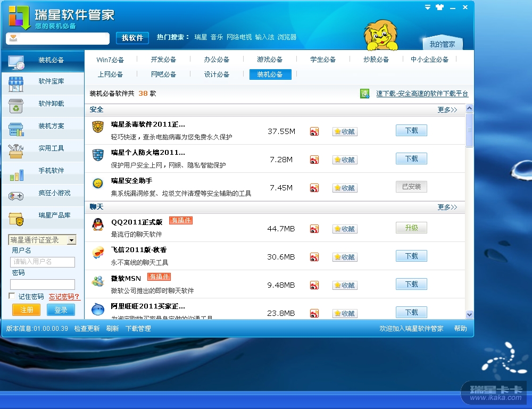Open the 手机软件 sidebar icon
Viewport: 532px width, 409px height.
tap(16, 174)
